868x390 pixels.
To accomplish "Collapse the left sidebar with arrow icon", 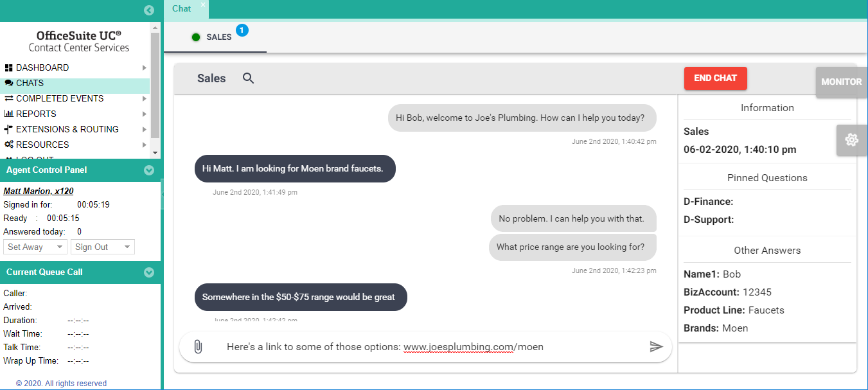I will click(x=149, y=10).
